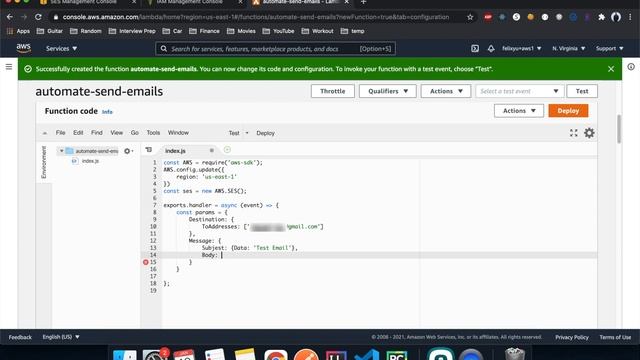Open the Function code Info link
The height and width of the screenshot is (360, 640).
(107, 112)
